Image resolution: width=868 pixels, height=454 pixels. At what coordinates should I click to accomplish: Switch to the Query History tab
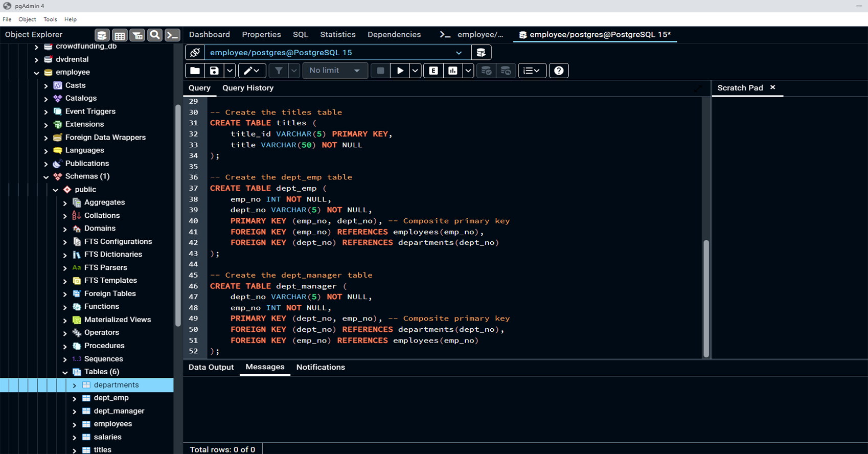[x=247, y=88]
